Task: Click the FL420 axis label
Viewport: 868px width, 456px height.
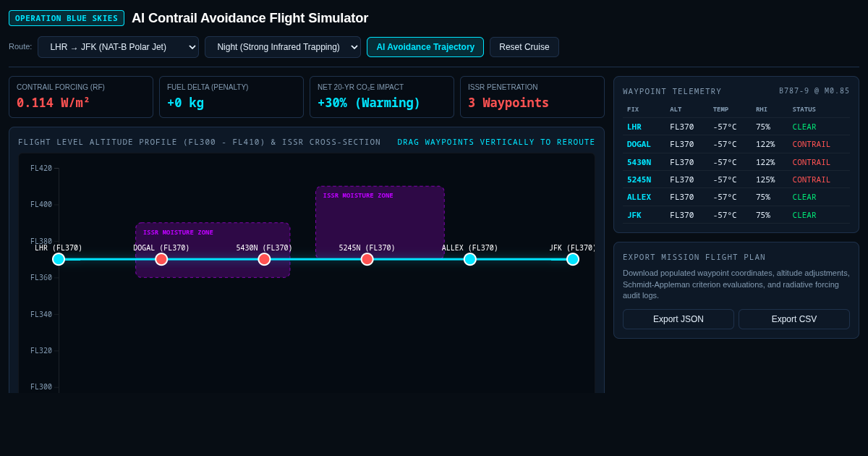Action: pos(41,168)
